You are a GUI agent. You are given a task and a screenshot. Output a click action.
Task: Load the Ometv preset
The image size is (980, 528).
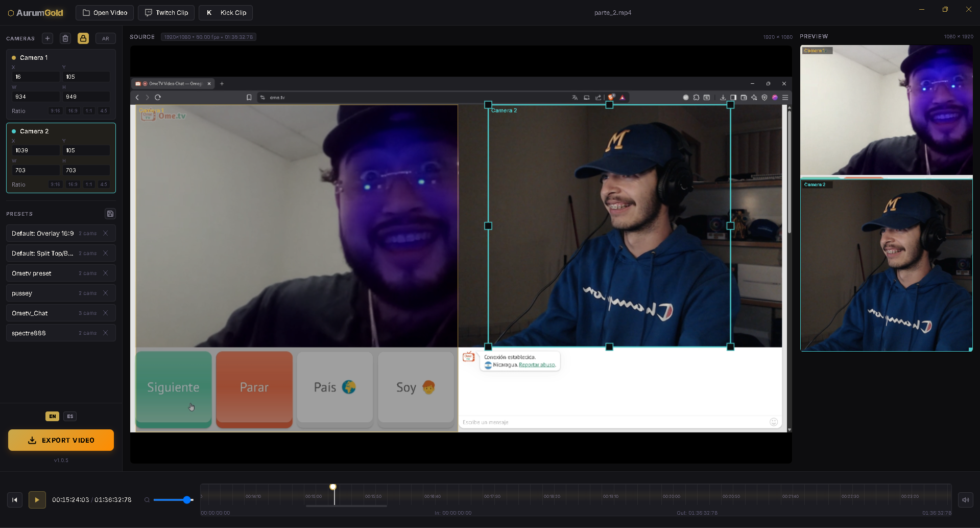[31, 273]
